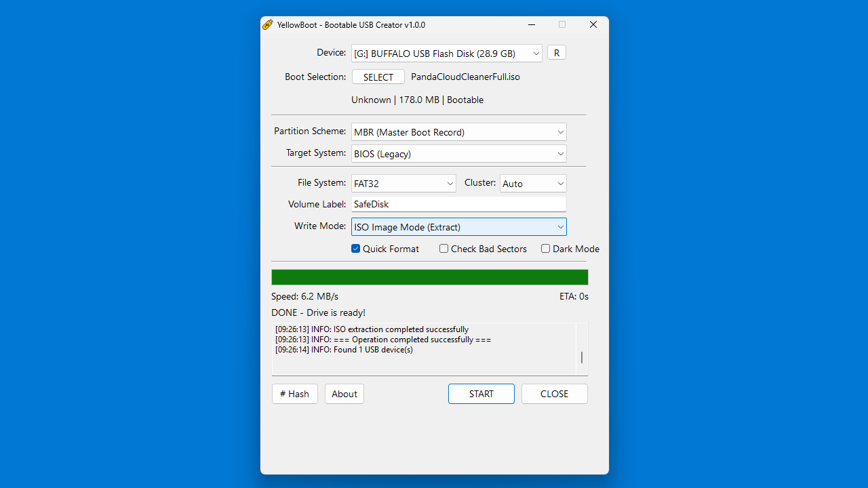
Task: Click the 'DONE - Drive is ready!' status
Action: [319, 312]
